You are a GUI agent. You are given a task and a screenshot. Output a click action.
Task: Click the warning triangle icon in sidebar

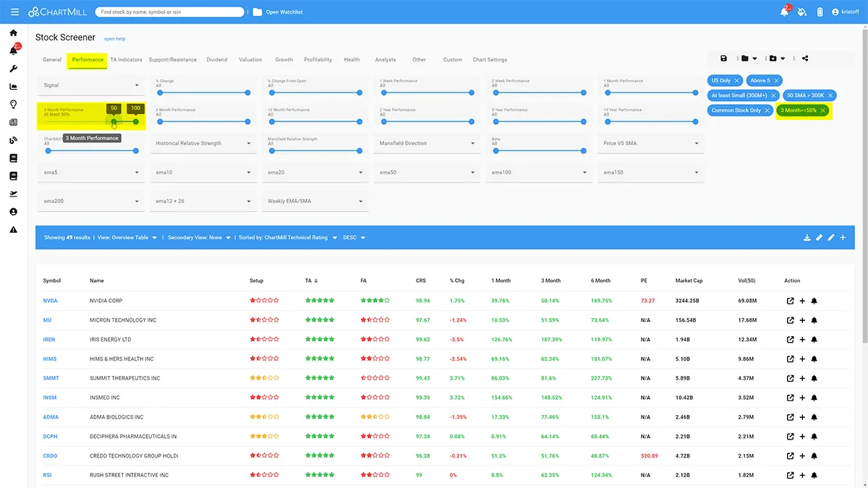tap(13, 230)
